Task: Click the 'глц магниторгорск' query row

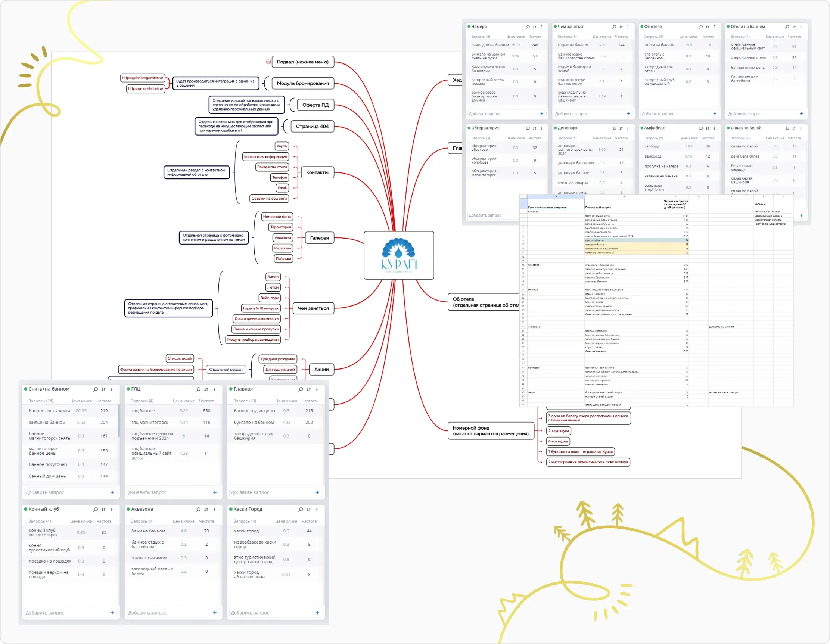Action: click(173, 423)
